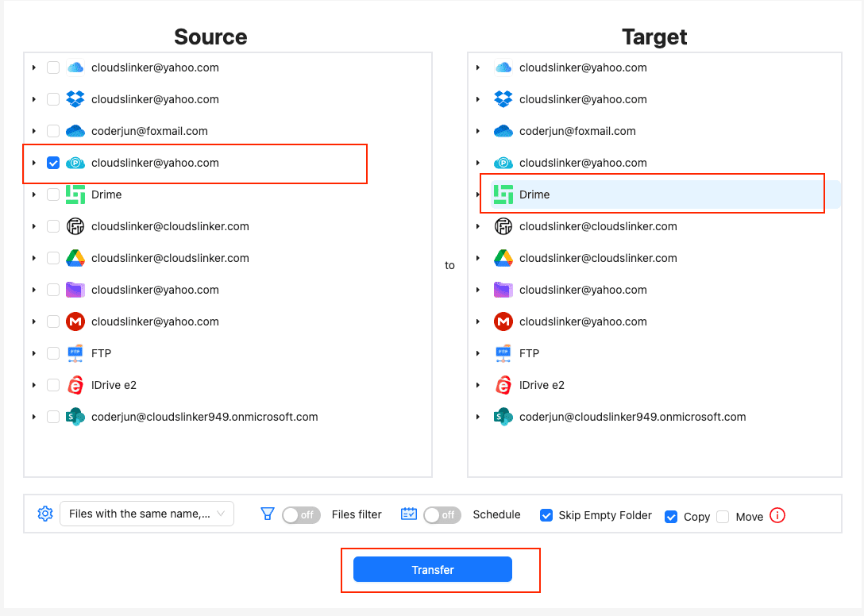Enable the Schedule toggle switch
Image resolution: width=864 pixels, height=616 pixels.
(442, 514)
